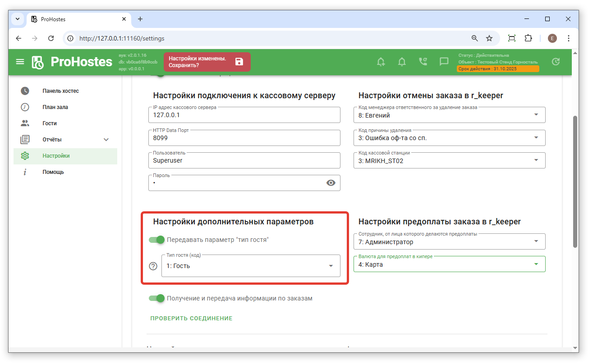This screenshot has width=593, height=364.
Task: Click the page vertical scrollbar
Action: pyautogui.click(x=575, y=180)
